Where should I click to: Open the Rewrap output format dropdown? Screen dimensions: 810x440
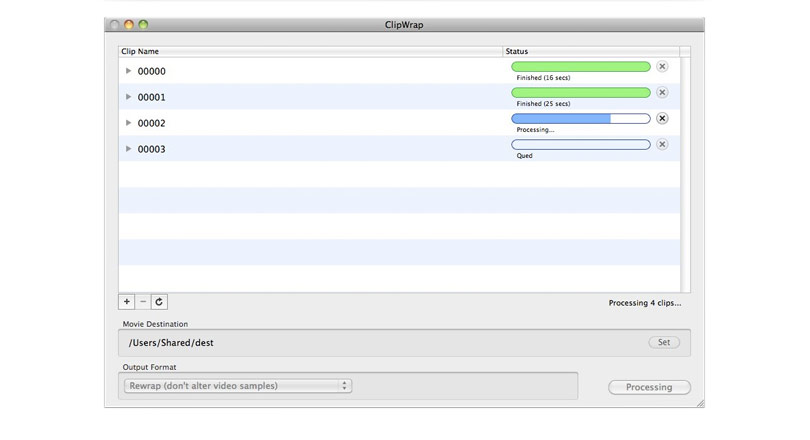[238, 386]
